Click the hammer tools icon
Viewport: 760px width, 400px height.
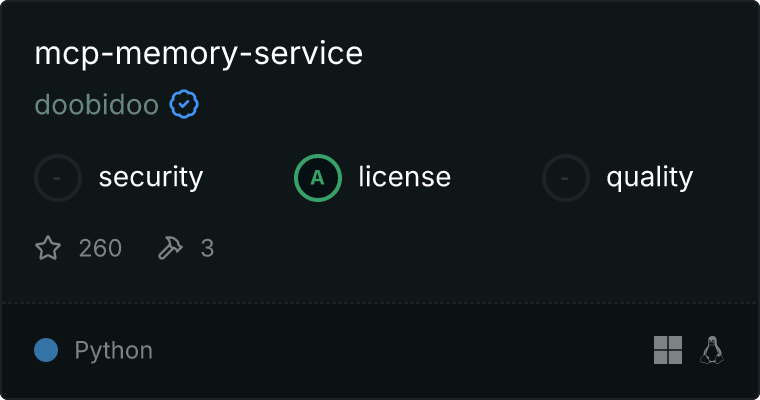(x=171, y=248)
